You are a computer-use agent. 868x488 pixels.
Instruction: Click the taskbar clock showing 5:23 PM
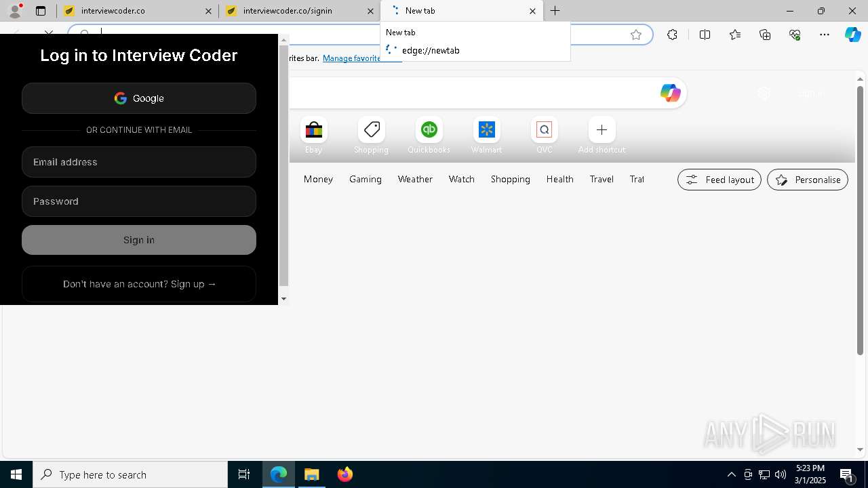point(810,474)
